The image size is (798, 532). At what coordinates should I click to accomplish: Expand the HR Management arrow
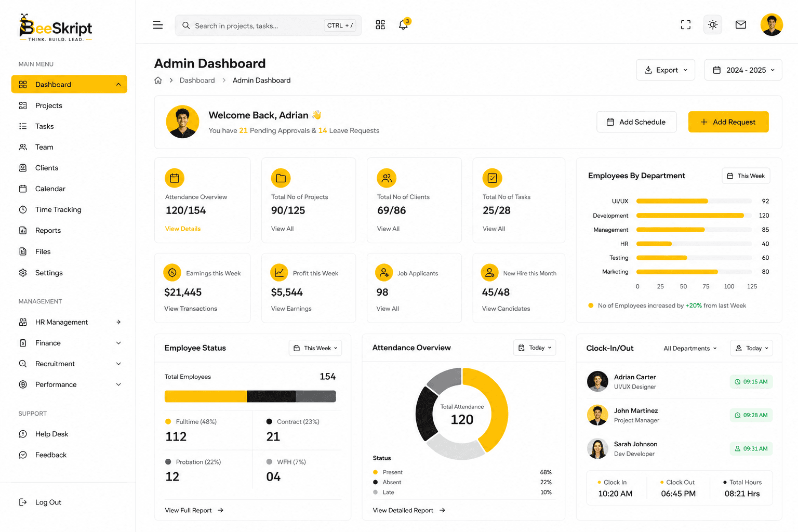[118, 322]
